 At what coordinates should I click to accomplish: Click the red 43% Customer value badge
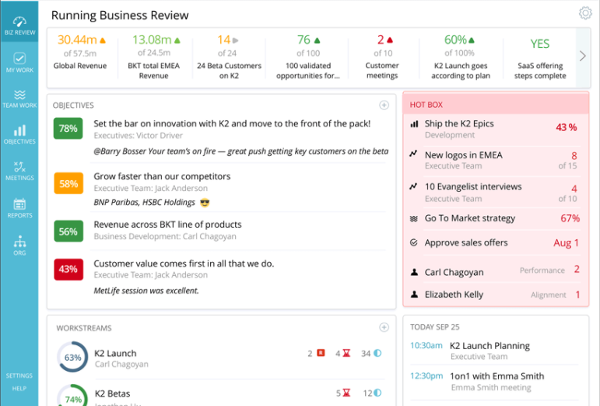(x=69, y=269)
